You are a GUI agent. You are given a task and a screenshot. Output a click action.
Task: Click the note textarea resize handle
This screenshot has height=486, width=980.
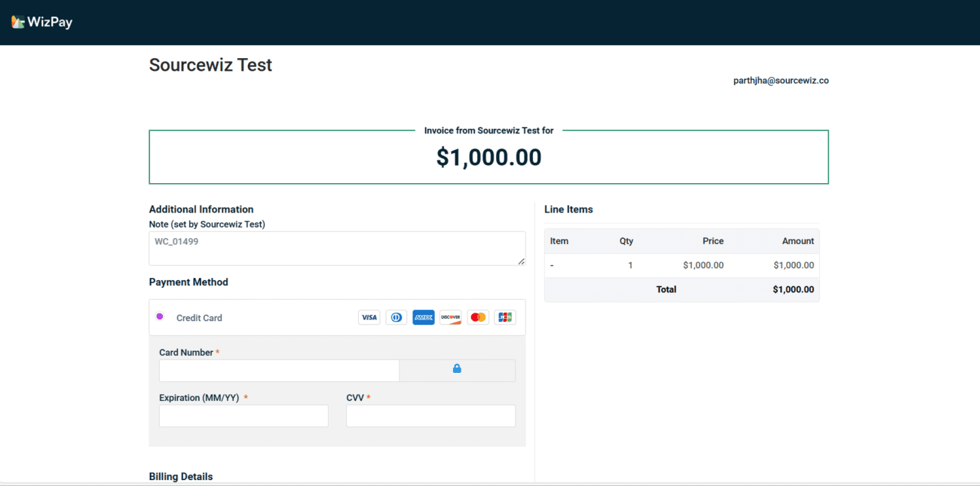[x=522, y=261]
